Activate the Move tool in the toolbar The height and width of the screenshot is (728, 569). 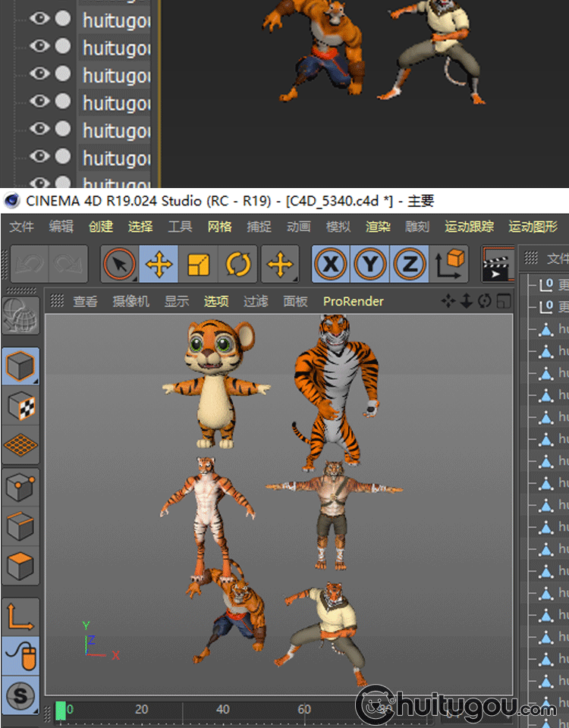point(159,265)
